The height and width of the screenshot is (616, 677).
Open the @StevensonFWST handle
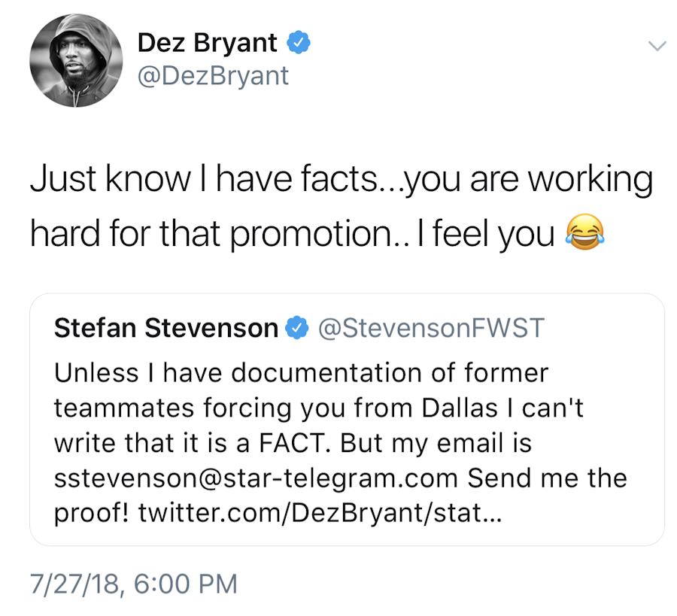431,329
